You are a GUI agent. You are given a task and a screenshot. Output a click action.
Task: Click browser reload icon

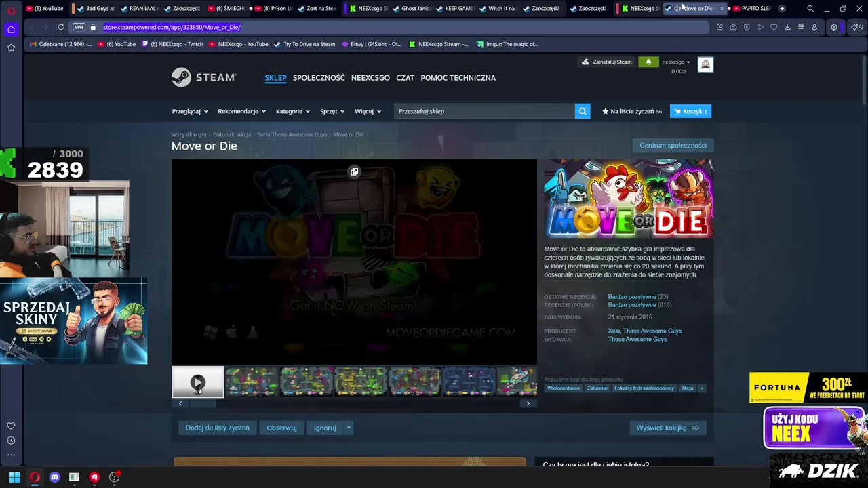click(x=61, y=27)
